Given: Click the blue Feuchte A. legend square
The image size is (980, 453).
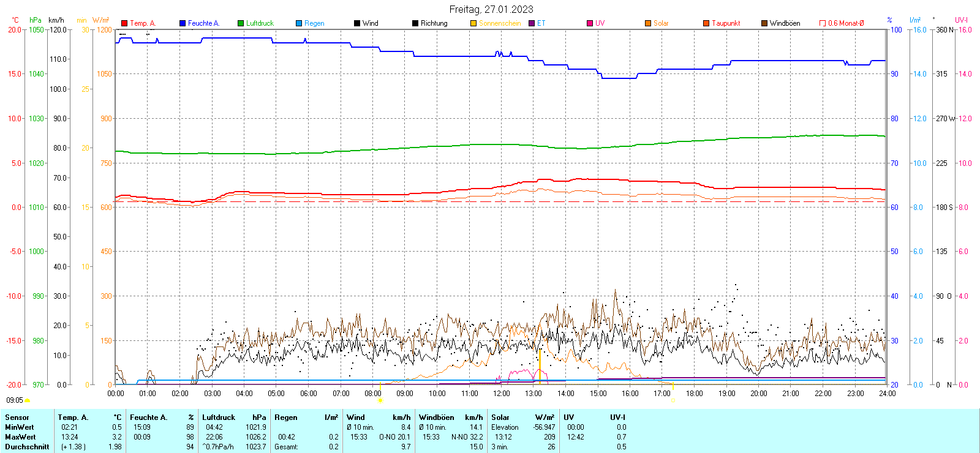Looking at the screenshot, I should [x=183, y=23].
